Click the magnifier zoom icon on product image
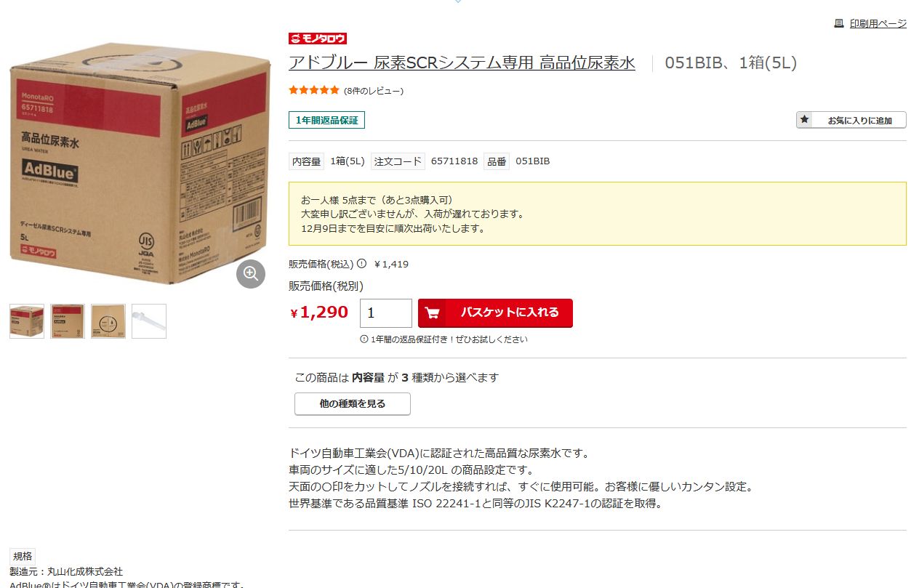The height and width of the screenshot is (588, 911). (251, 273)
